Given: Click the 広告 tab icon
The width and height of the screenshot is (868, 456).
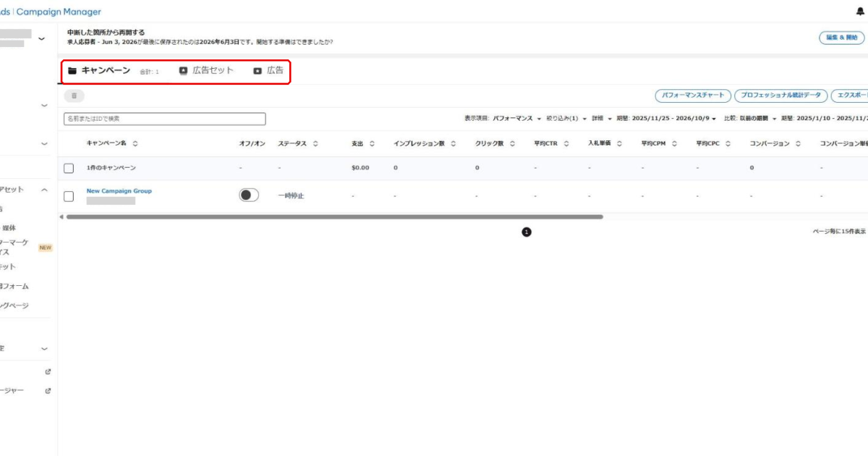Looking at the screenshot, I should 258,71.
